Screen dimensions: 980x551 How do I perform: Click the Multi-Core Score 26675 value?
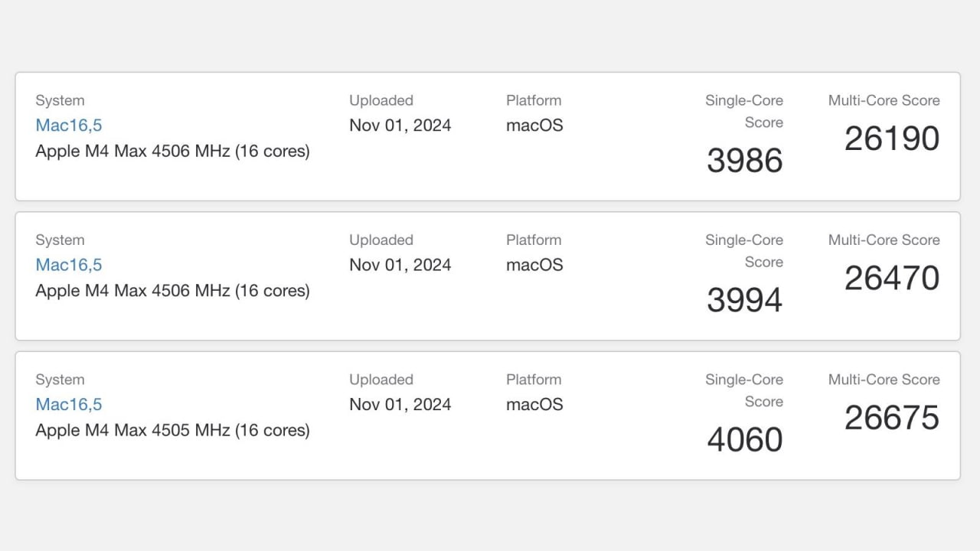point(891,419)
